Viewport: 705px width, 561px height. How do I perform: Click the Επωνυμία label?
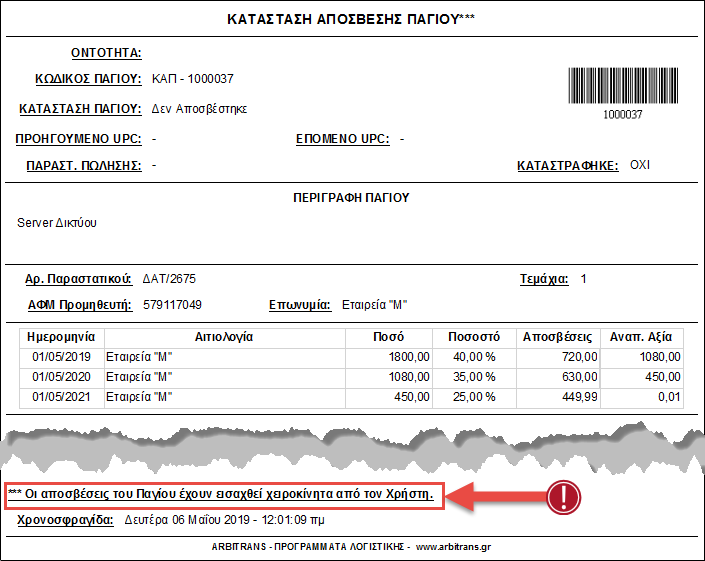tap(300, 305)
